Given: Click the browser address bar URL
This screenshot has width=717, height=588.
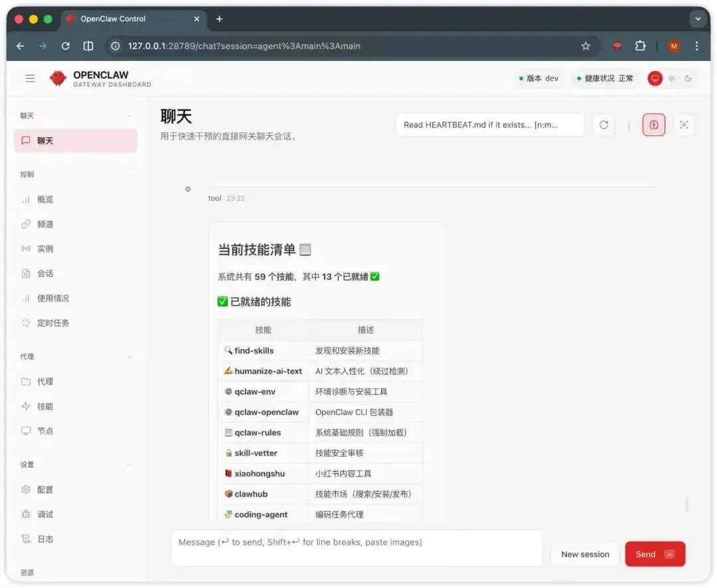Looking at the screenshot, I should pos(244,46).
